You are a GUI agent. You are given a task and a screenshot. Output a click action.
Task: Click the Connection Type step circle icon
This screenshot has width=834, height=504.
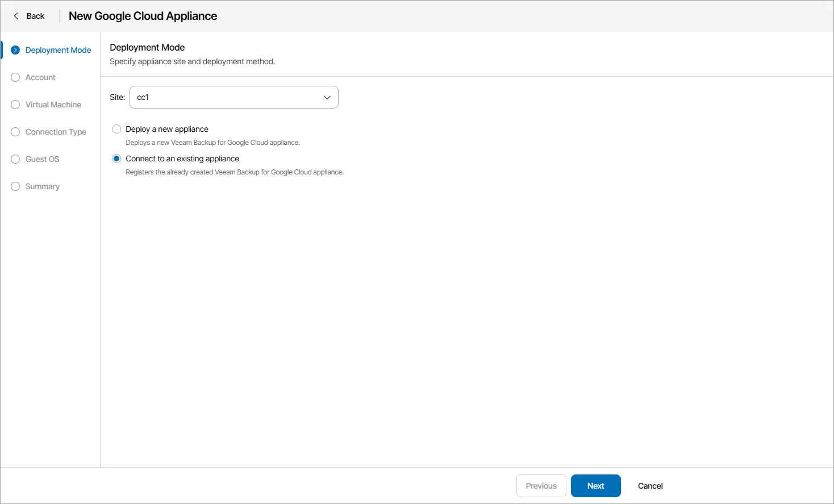[15, 132]
